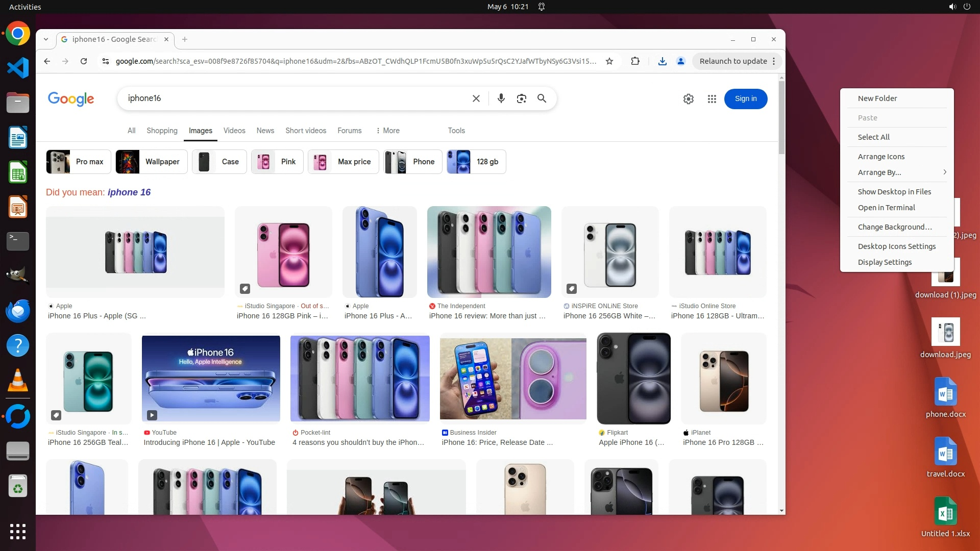Expand the More search filters menu

387,131
